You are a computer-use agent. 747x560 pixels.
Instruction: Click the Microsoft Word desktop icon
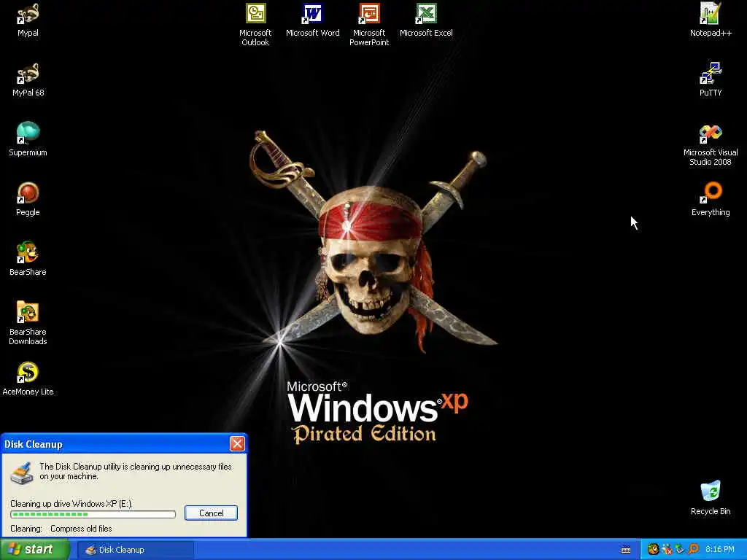(312, 20)
